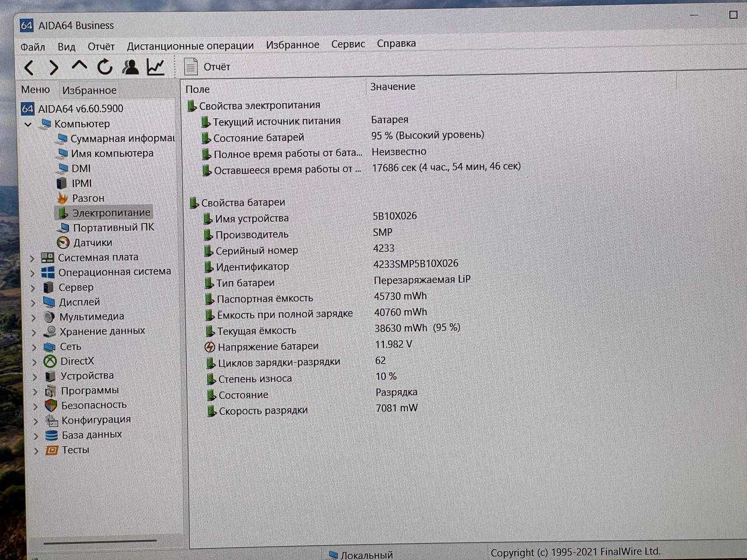747x560 pixels.
Task: Click the База данных icon
Action: point(51,435)
